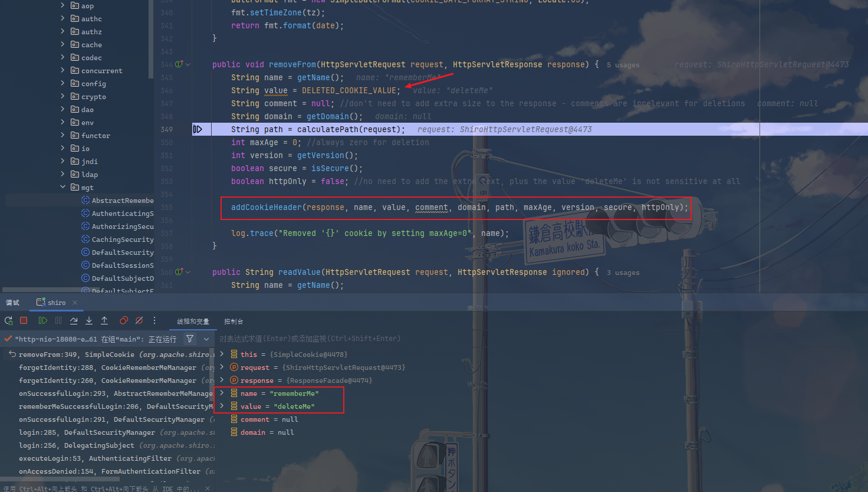This screenshot has width=868, height=492.
Task: Switch to 控制台 tab
Action: click(x=234, y=322)
